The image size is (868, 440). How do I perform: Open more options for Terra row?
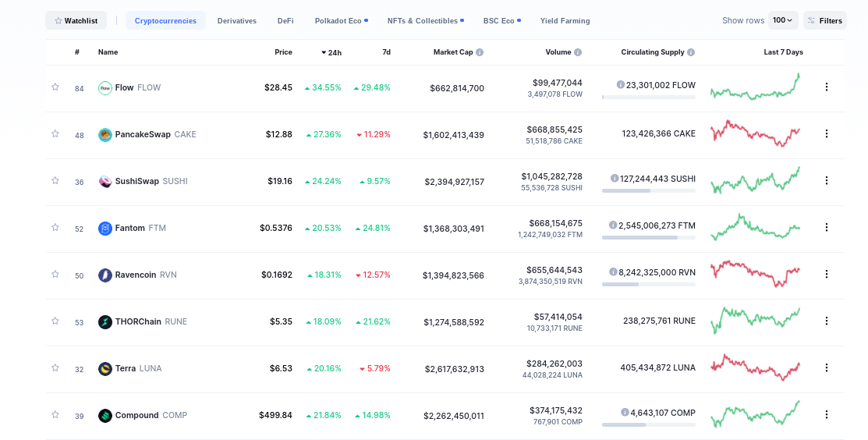[827, 367]
